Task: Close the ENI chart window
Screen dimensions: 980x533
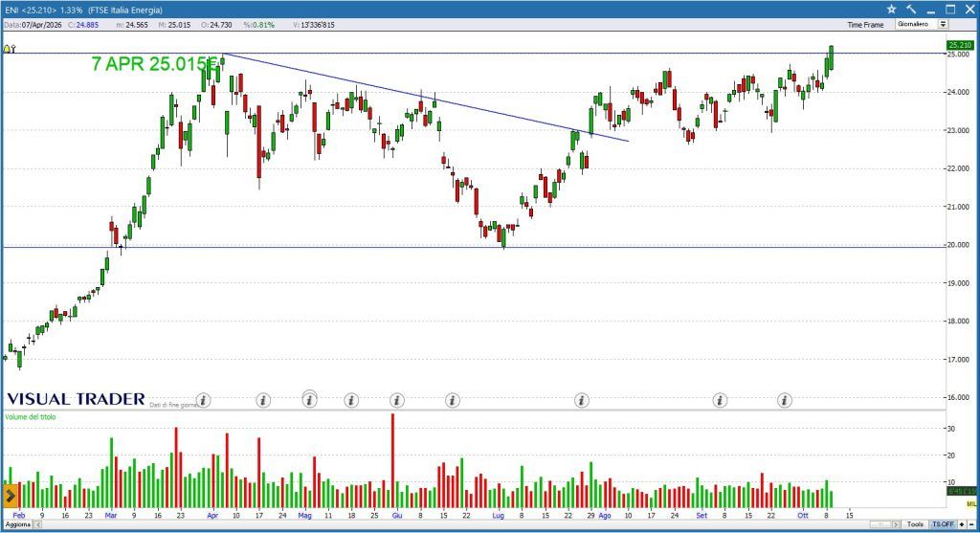Action: (969, 10)
